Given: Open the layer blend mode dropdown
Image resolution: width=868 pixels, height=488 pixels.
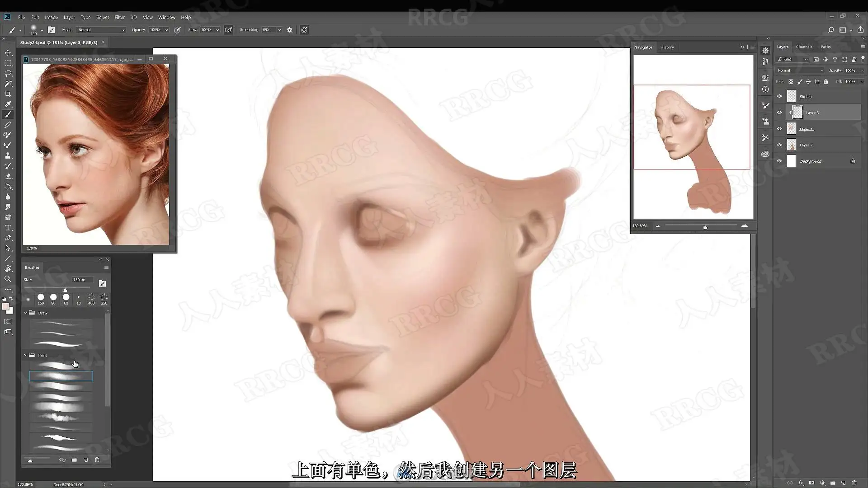Looking at the screenshot, I should pyautogui.click(x=800, y=70).
